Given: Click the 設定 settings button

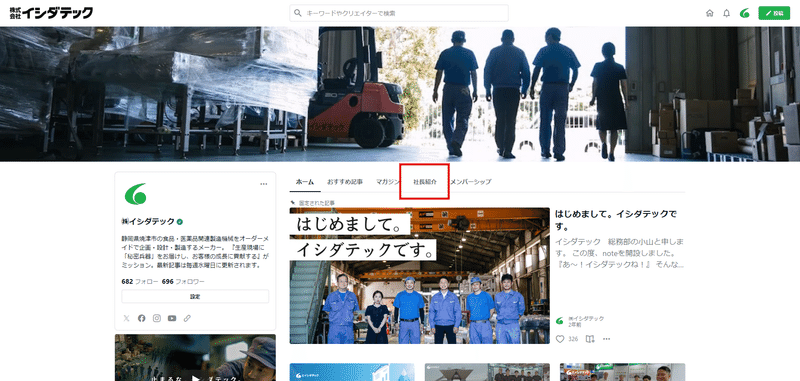Looking at the screenshot, I should click(195, 296).
